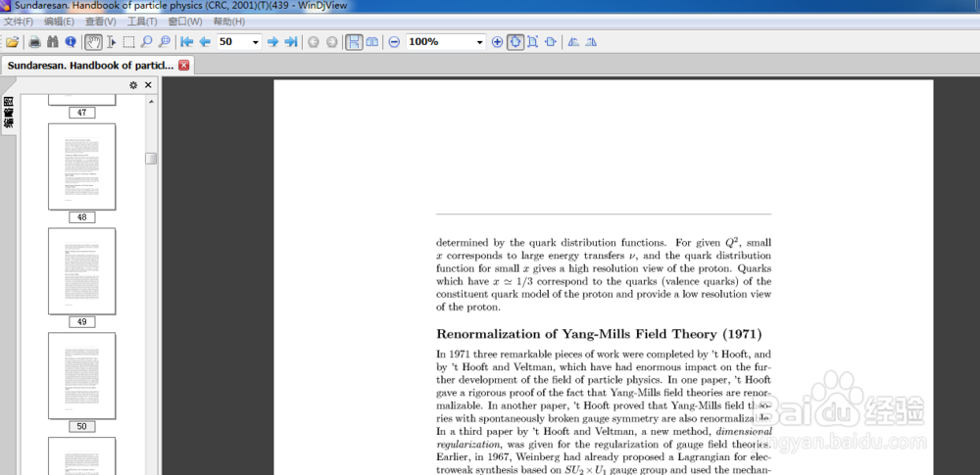Click the page label 49
The image size is (980, 475).
click(x=82, y=322)
